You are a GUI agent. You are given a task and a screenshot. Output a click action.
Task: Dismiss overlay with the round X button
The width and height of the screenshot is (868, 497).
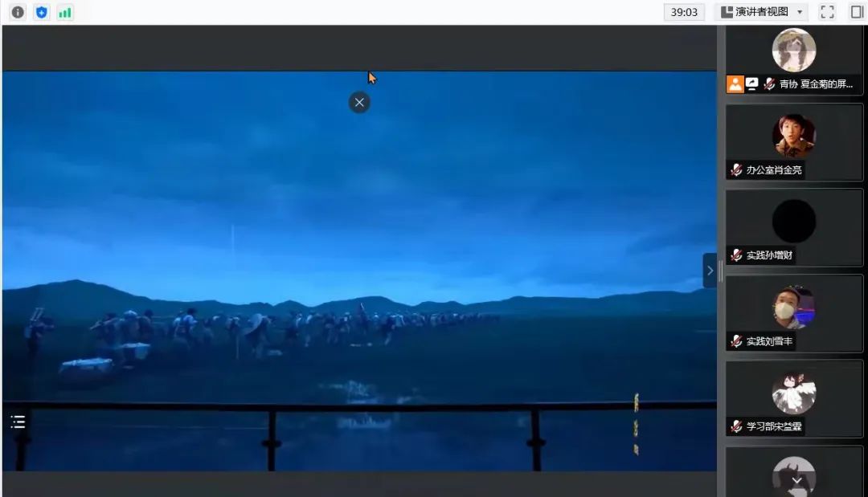click(359, 102)
